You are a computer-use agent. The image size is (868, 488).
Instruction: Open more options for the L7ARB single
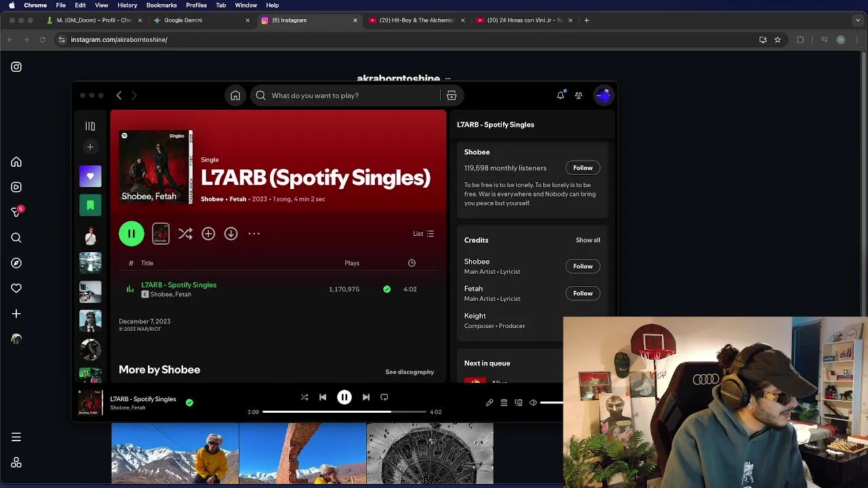pos(254,233)
